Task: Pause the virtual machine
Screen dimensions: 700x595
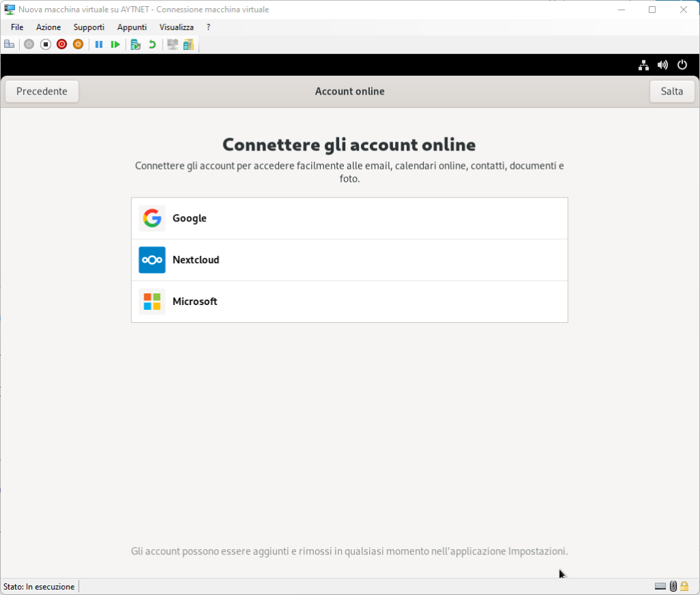Action: [99, 44]
